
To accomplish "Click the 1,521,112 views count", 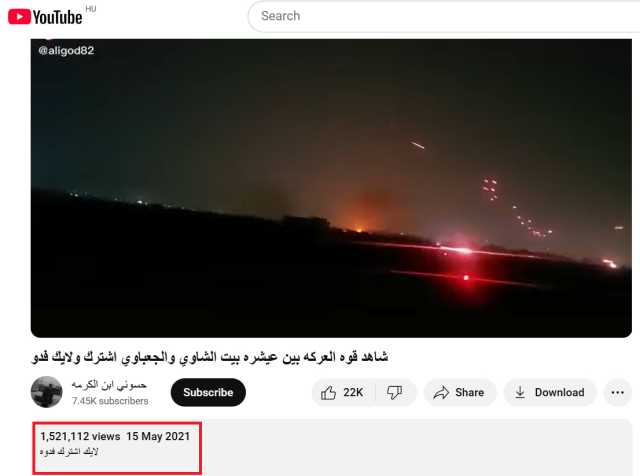I will coord(80,436).
